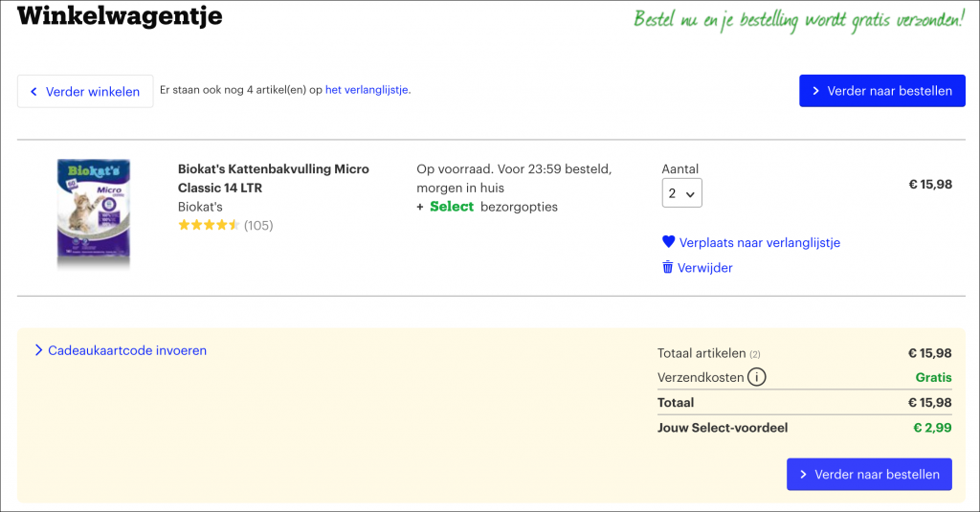The image size is (980, 512).
Task: Click the Biokat's brand name under title
Action: point(200,207)
